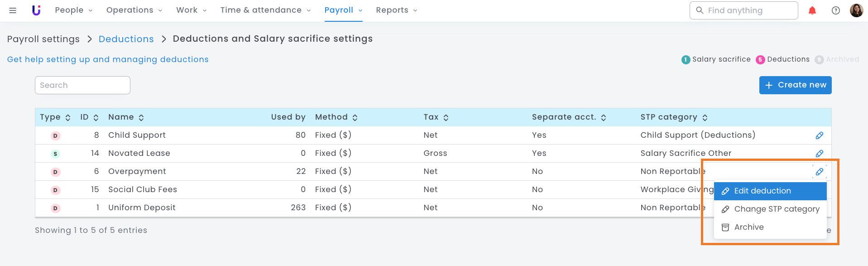
Task: Open the notifications bell
Action: 812,10
